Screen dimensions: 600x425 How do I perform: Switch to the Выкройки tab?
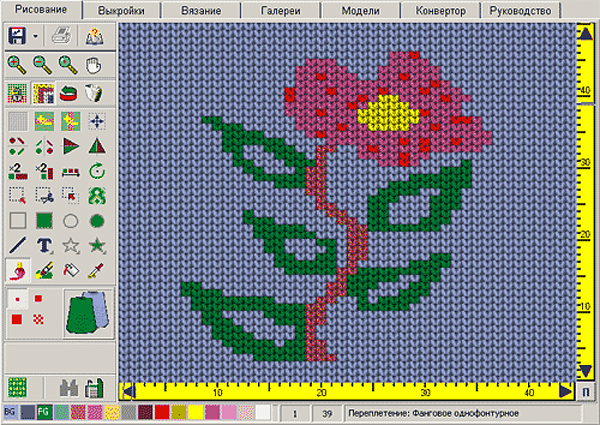click(x=121, y=10)
